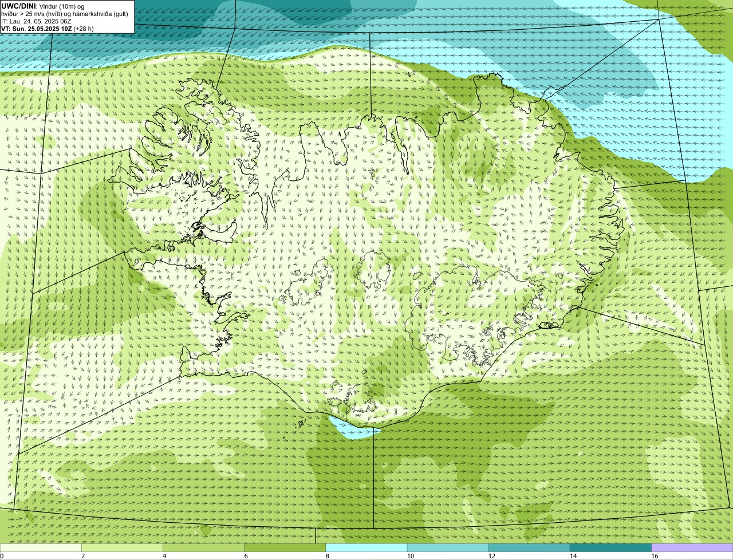Screen dimensions: 733x560
Task: Click the legend label '2'
Action: (83, 556)
